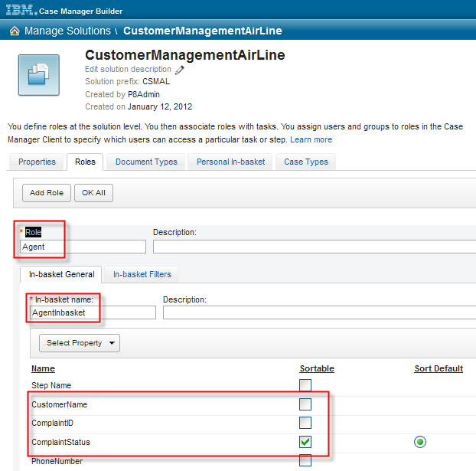
Task: Switch to the In-basket Filters tab
Action: (142, 274)
